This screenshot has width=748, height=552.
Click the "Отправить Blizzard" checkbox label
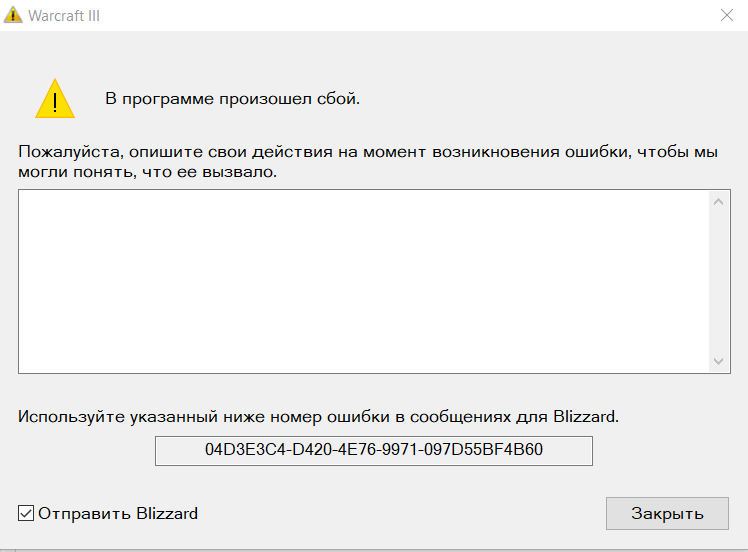[118, 514]
